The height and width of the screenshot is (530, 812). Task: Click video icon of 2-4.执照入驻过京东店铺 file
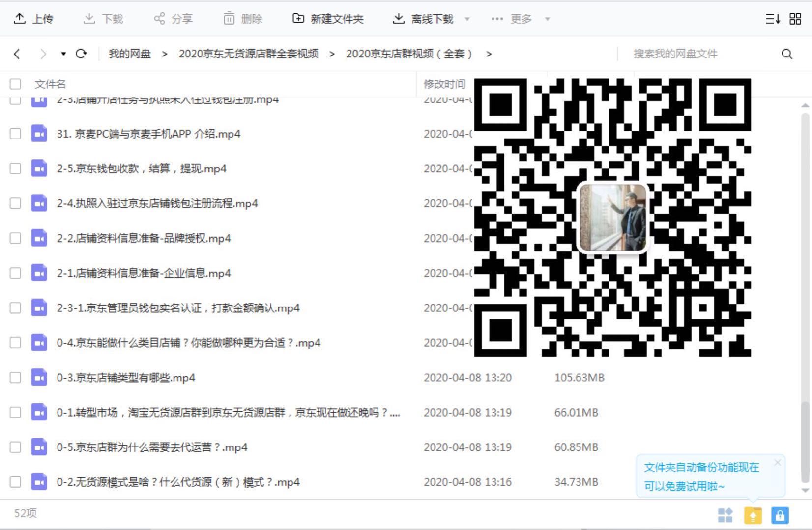[x=39, y=203]
